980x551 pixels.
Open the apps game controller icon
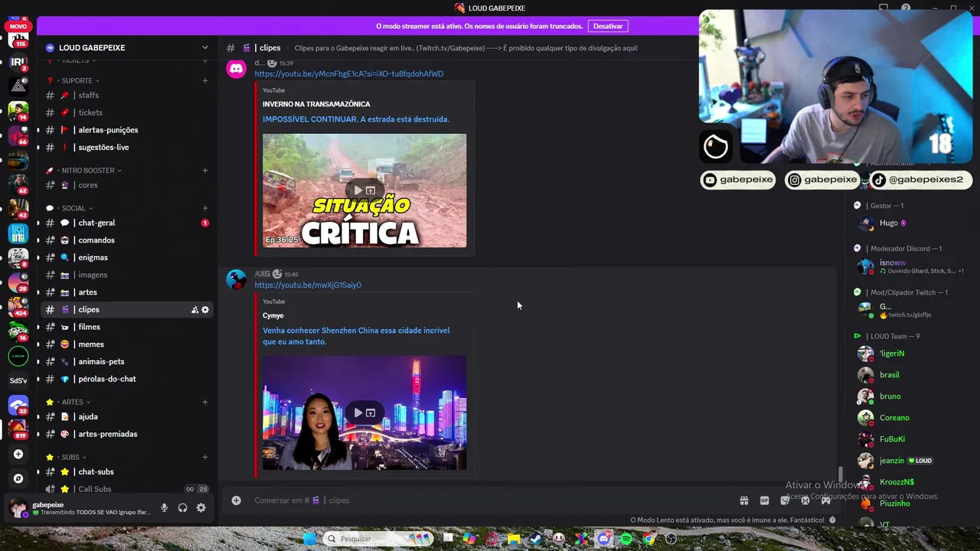click(825, 500)
